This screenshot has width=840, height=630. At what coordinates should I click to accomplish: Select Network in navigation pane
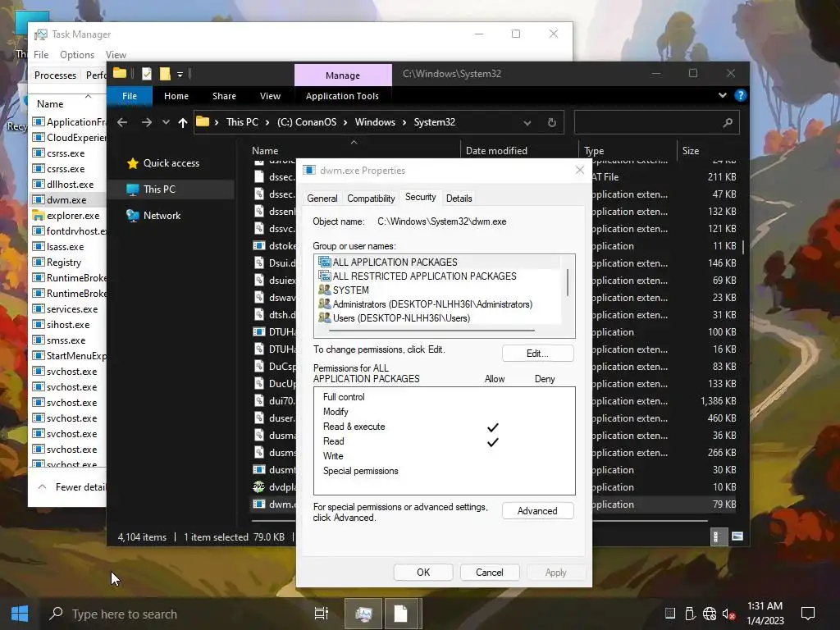click(x=162, y=216)
